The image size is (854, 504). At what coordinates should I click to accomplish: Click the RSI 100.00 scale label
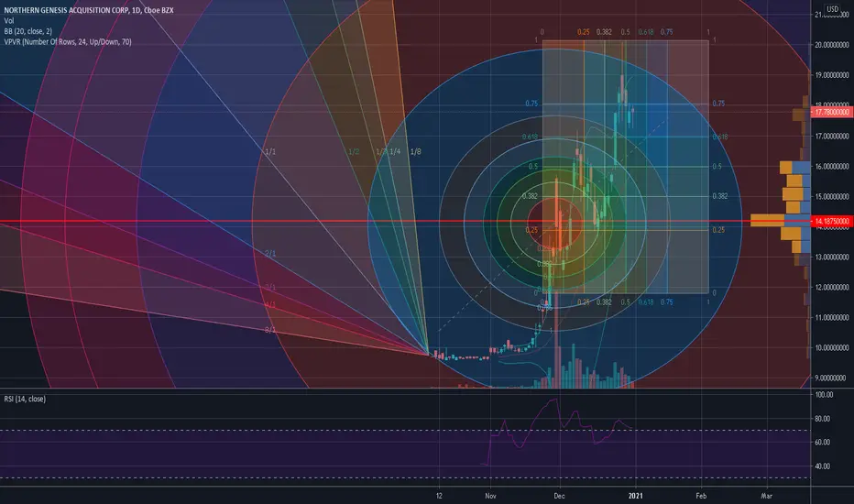[x=824, y=394]
